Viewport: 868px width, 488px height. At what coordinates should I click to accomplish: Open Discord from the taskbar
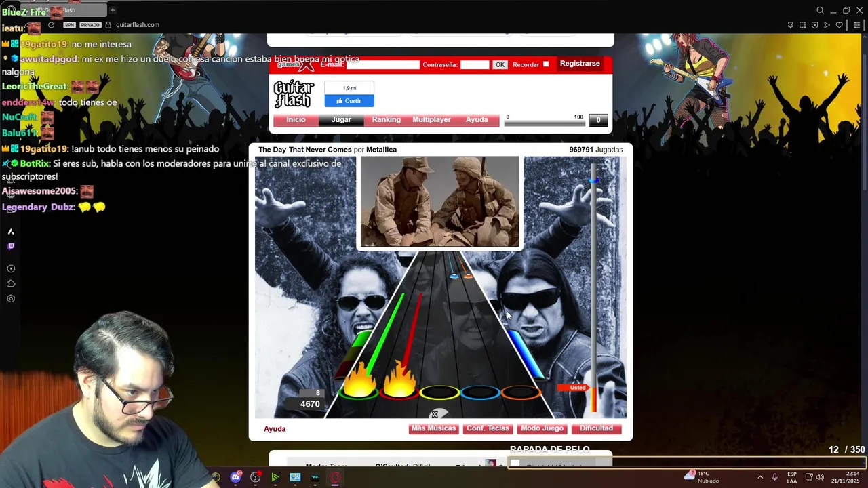point(235,477)
